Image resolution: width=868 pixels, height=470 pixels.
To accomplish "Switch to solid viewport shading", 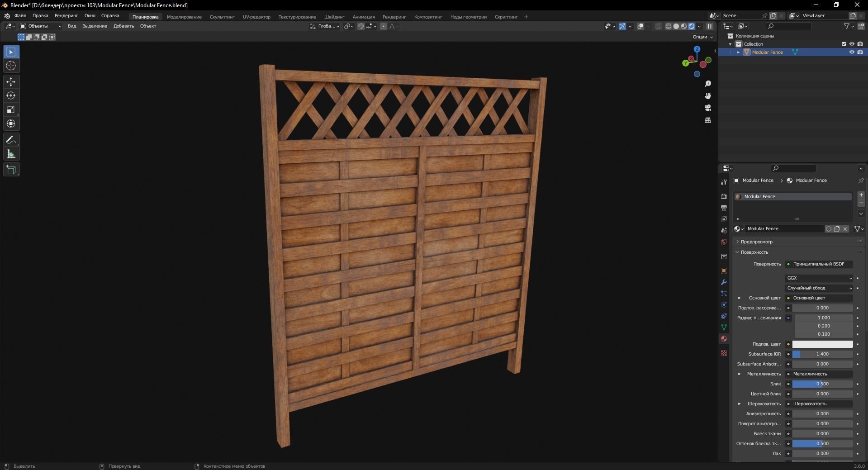I will pos(676,26).
